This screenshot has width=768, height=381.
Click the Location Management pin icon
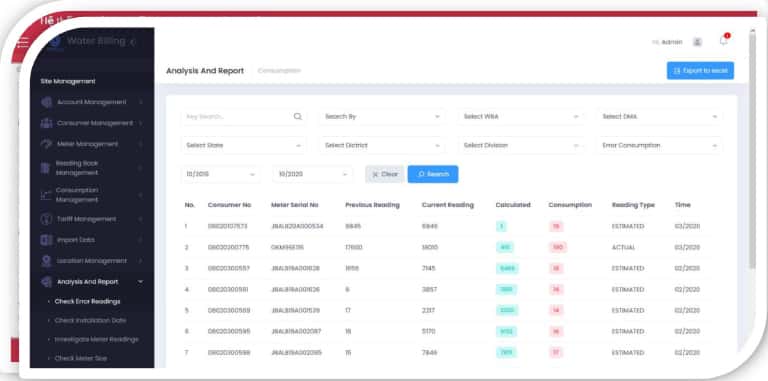tap(47, 261)
